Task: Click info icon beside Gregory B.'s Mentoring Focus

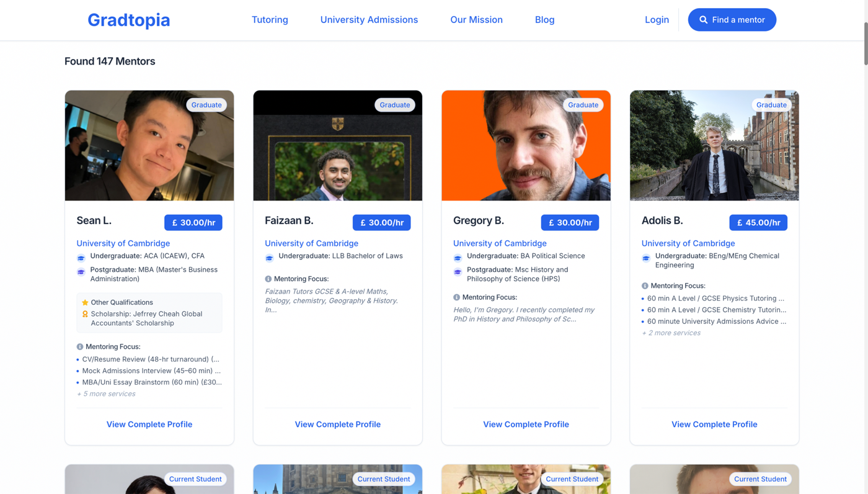Action: (457, 297)
